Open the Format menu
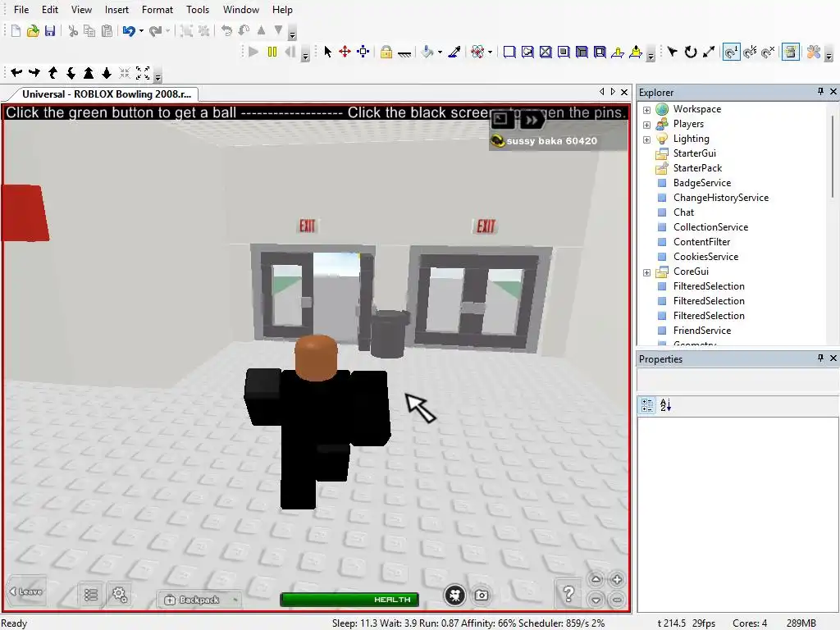This screenshot has height=630, width=840. [x=157, y=10]
